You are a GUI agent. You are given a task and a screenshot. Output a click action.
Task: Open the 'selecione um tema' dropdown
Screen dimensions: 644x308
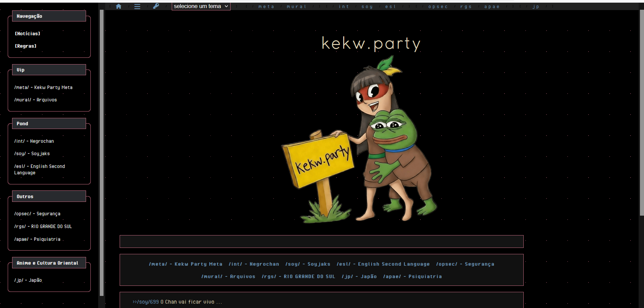point(201,6)
